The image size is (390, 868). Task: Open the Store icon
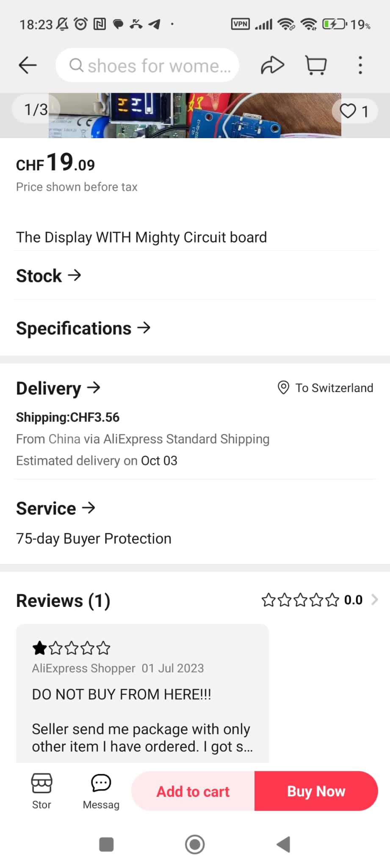pos(41,790)
